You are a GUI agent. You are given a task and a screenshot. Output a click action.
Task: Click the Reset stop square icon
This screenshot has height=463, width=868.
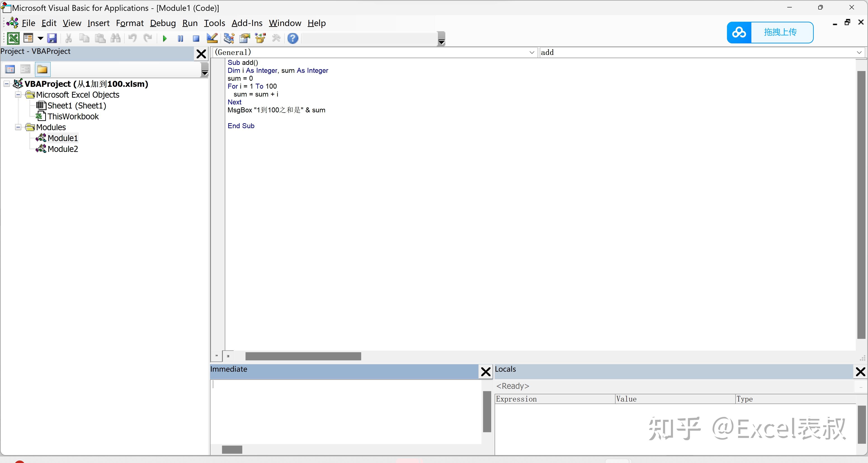tap(196, 39)
